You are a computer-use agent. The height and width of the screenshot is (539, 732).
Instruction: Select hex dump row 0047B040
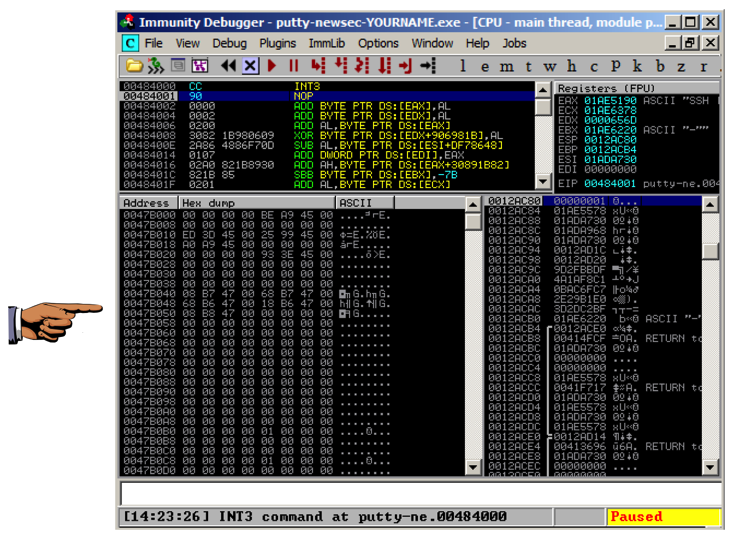293,294
